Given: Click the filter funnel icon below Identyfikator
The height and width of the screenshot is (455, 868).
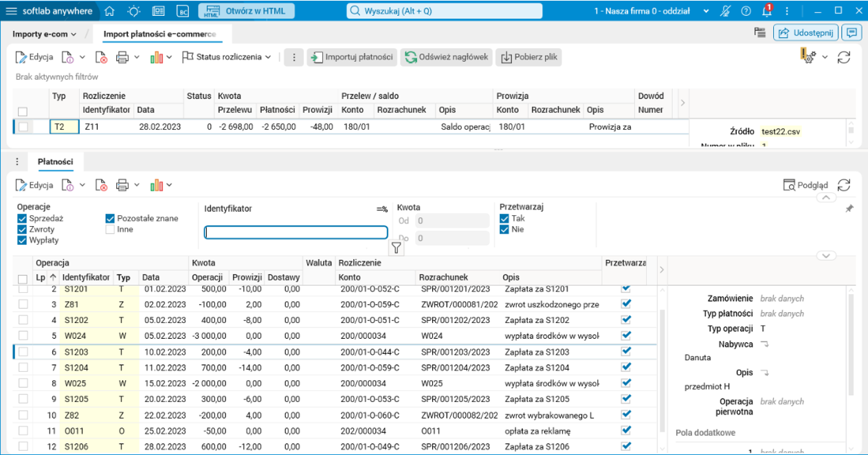Looking at the screenshot, I should (397, 248).
